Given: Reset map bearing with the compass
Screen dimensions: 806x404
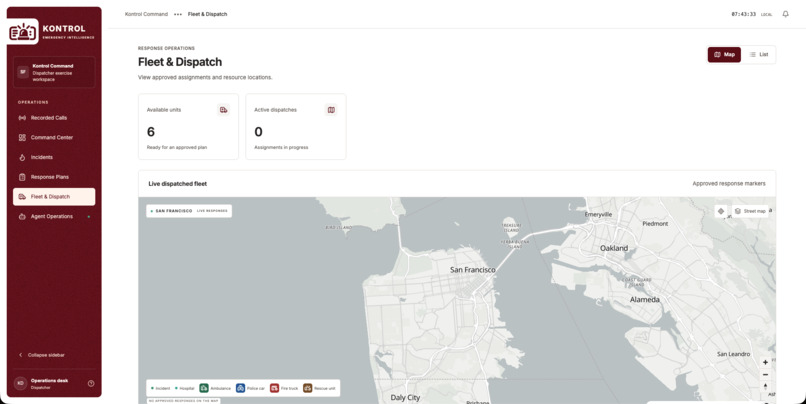Looking at the screenshot, I should pos(765,387).
